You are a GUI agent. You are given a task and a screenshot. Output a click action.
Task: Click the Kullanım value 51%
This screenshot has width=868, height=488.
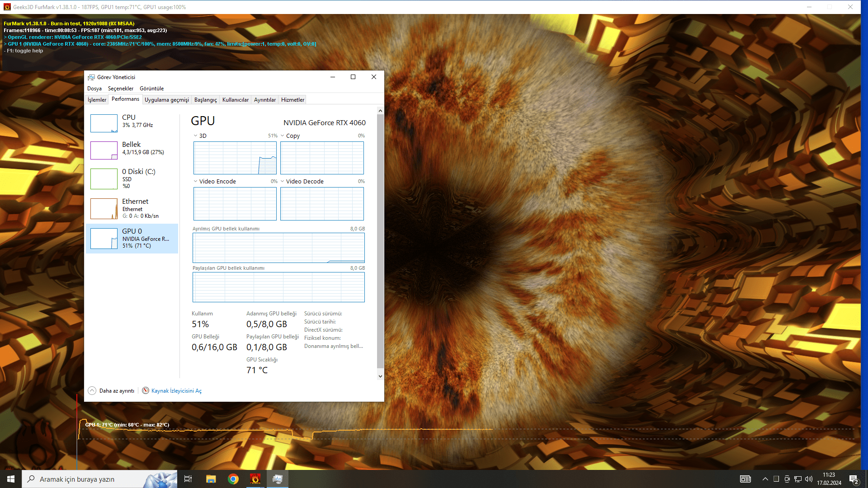tap(200, 324)
